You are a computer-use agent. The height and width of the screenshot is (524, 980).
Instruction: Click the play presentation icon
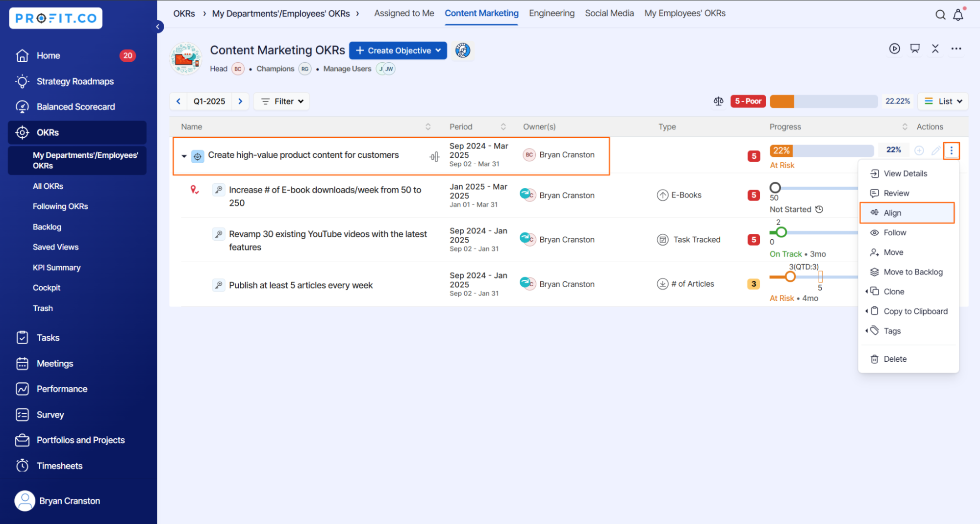point(894,49)
